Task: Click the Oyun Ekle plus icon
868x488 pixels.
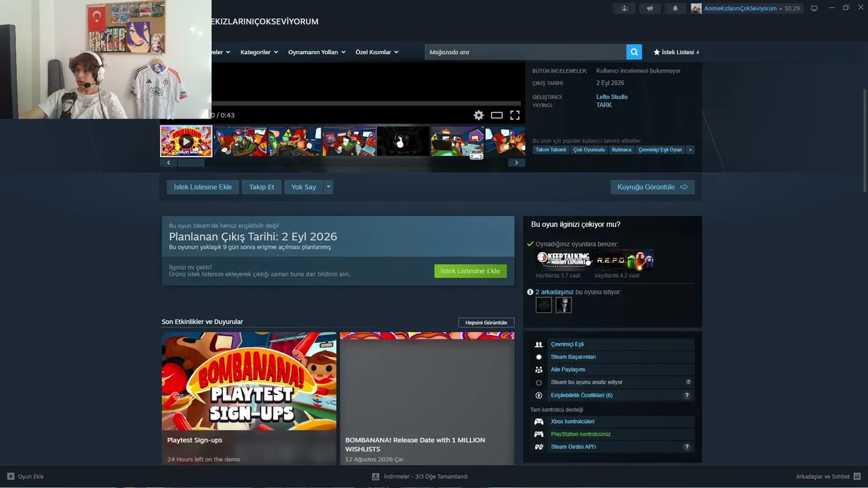Action: [x=11, y=476]
